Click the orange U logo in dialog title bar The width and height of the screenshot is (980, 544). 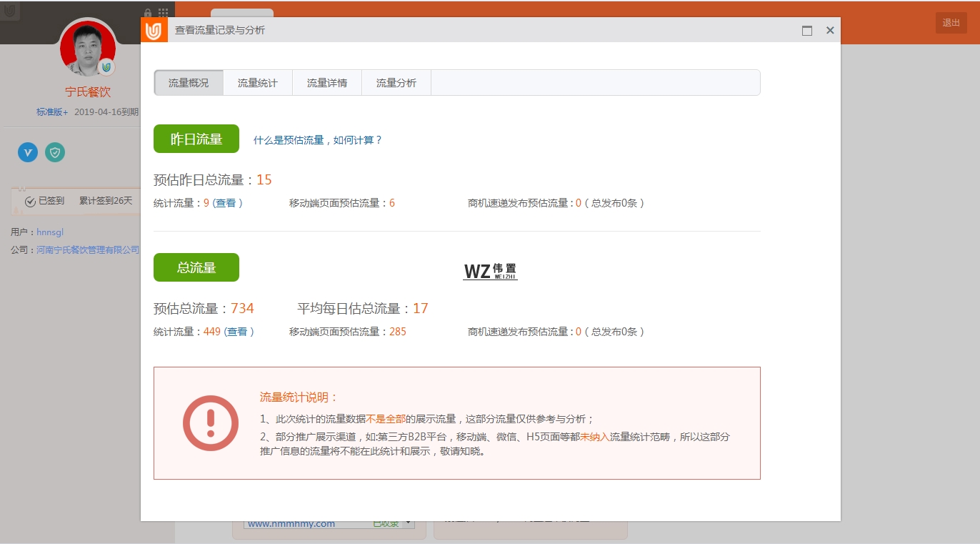tap(154, 30)
